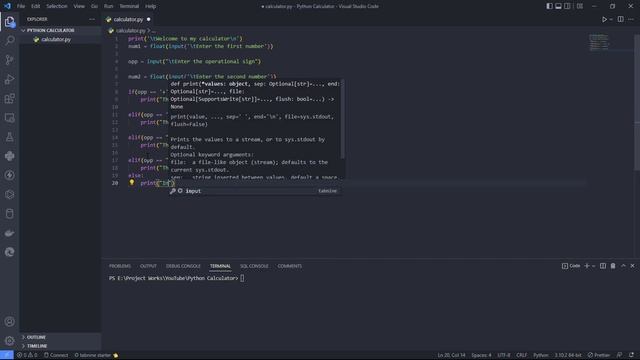Switch to the PROBLEMS panel tab
Viewport: 640px width, 360px height.
click(x=120, y=266)
